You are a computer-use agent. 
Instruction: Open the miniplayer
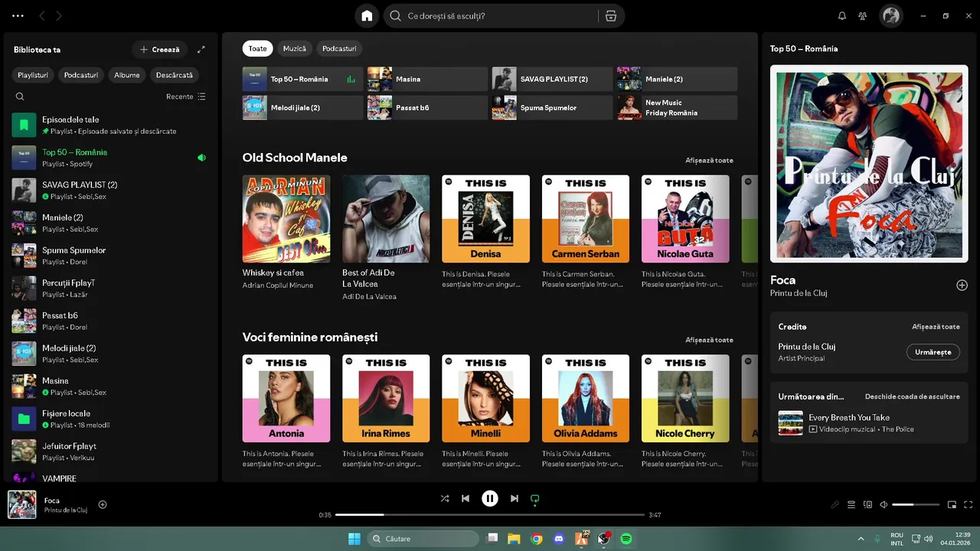point(952,504)
